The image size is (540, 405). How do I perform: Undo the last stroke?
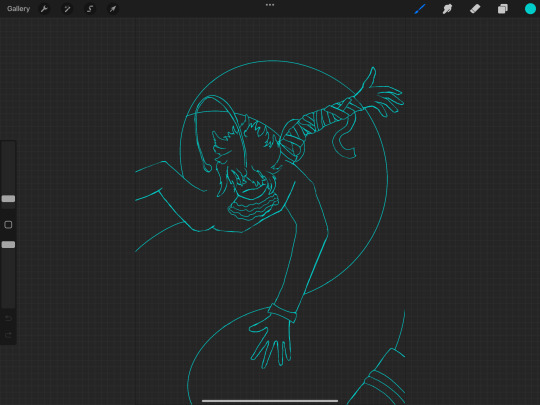[x=8, y=318]
